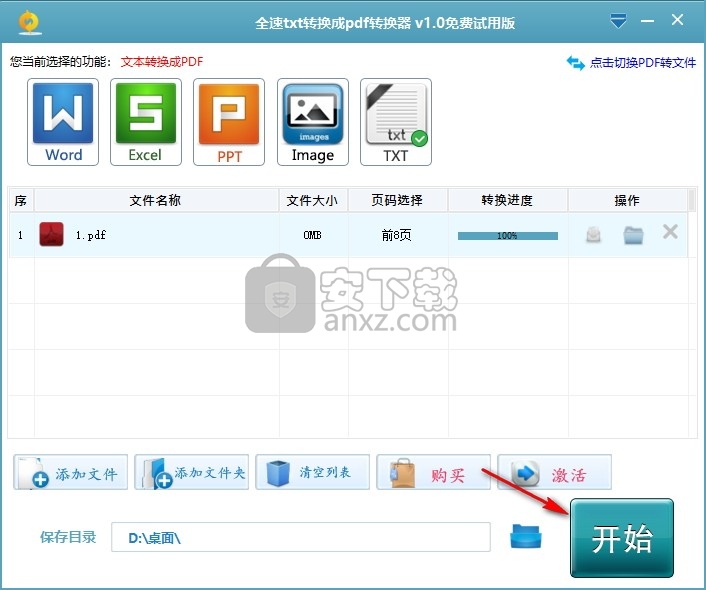Image resolution: width=706 pixels, height=590 pixels.
Task: Click the 开始 start button
Action: tap(622, 538)
